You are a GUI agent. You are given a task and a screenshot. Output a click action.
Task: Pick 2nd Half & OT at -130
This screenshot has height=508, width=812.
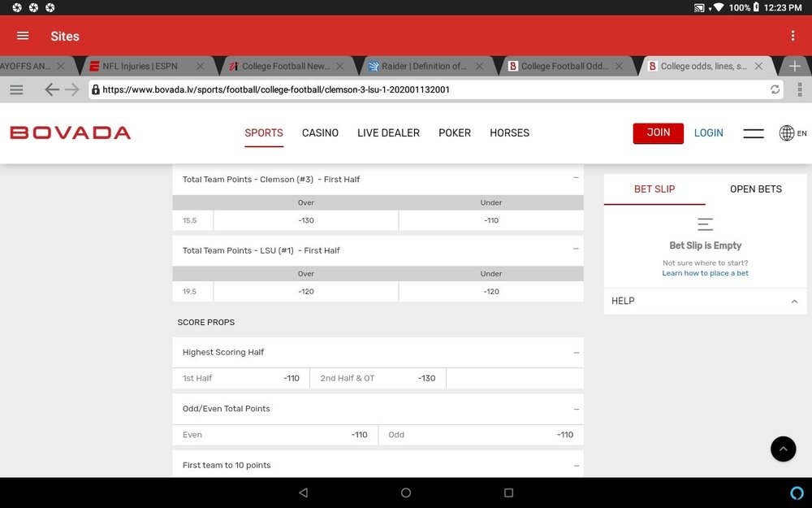378,379
